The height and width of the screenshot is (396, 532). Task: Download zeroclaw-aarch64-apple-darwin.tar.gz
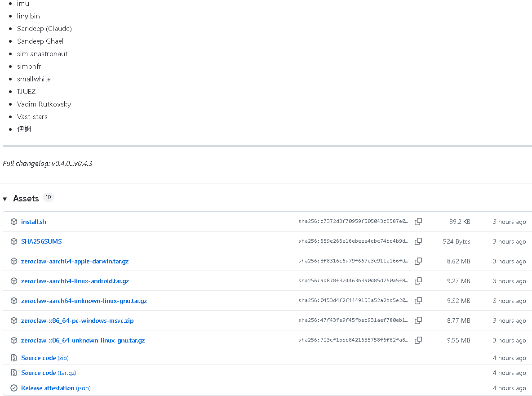75,261
